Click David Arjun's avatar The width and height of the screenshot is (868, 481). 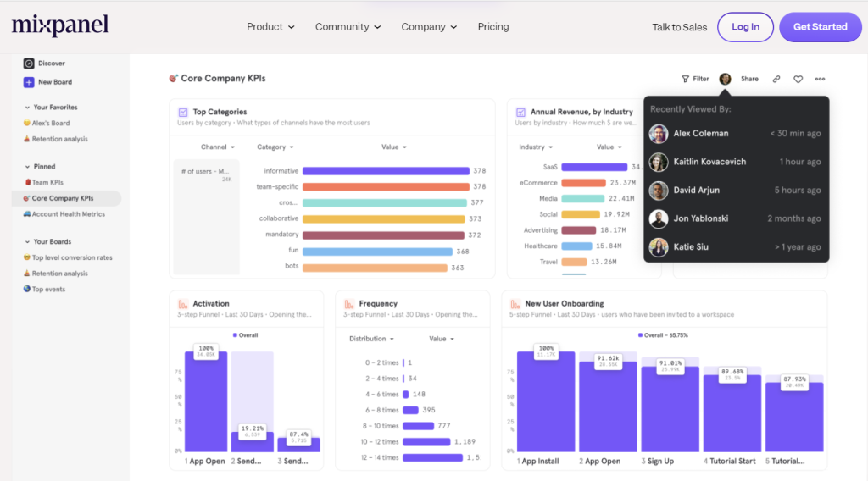click(x=658, y=191)
